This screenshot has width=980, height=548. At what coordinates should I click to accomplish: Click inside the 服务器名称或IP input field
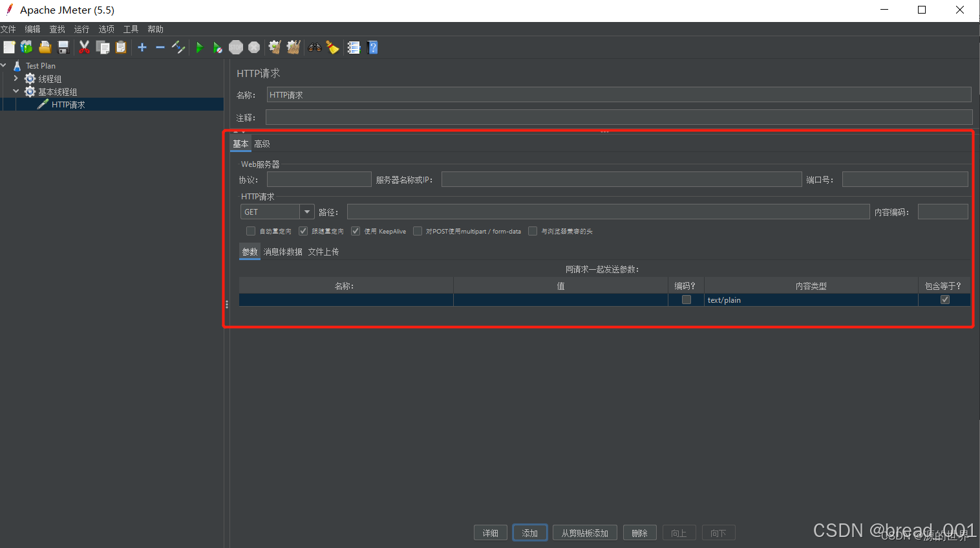[621, 179]
